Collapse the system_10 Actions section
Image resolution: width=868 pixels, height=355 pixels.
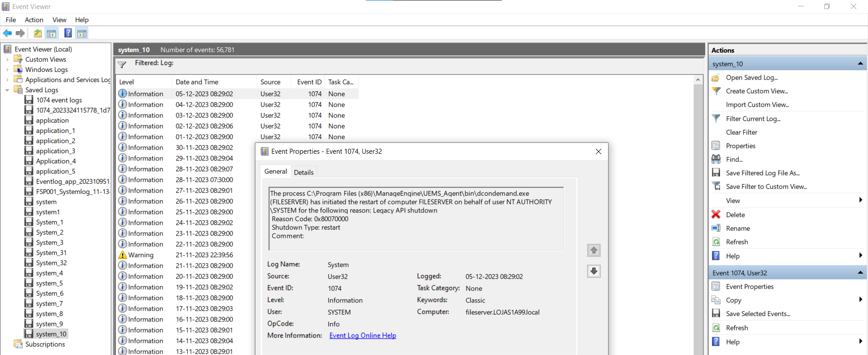point(860,64)
